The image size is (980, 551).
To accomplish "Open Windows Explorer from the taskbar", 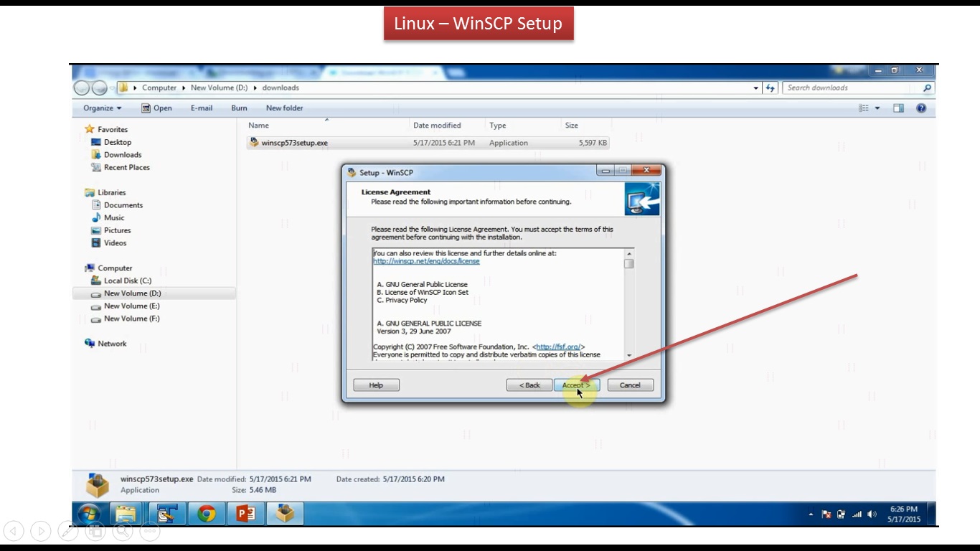I will point(126,514).
